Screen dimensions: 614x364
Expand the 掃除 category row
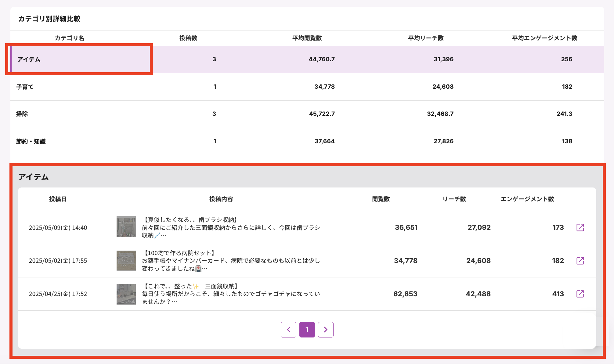tap(22, 114)
